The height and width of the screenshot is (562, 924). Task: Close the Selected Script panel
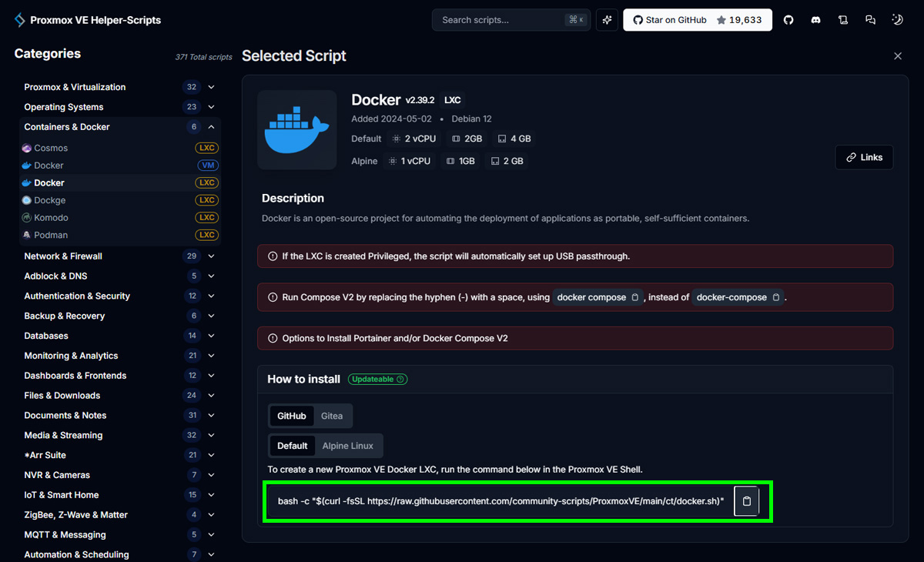coord(898,56)
